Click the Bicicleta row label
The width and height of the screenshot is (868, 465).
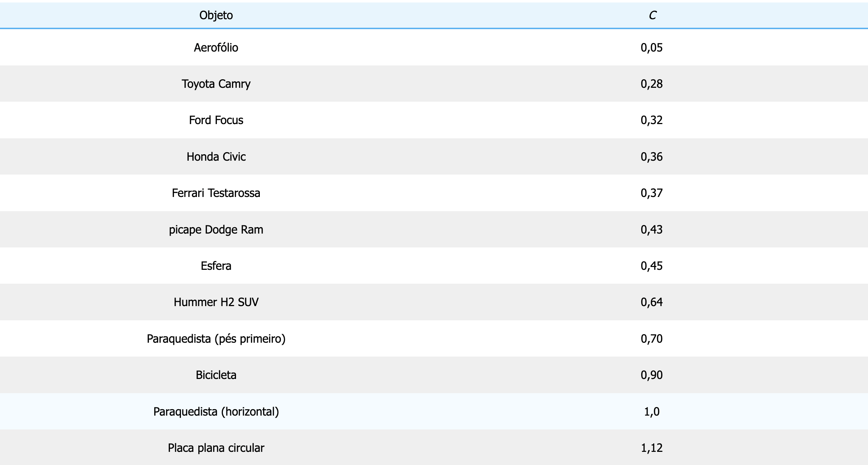click(216, 375)
